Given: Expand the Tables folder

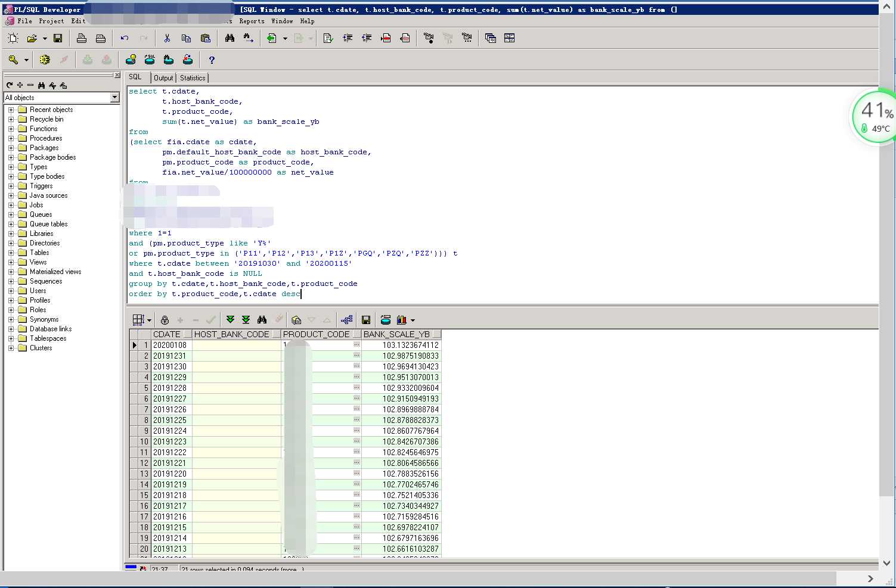Looking at the screenshot, I should (x=11, y=253).
